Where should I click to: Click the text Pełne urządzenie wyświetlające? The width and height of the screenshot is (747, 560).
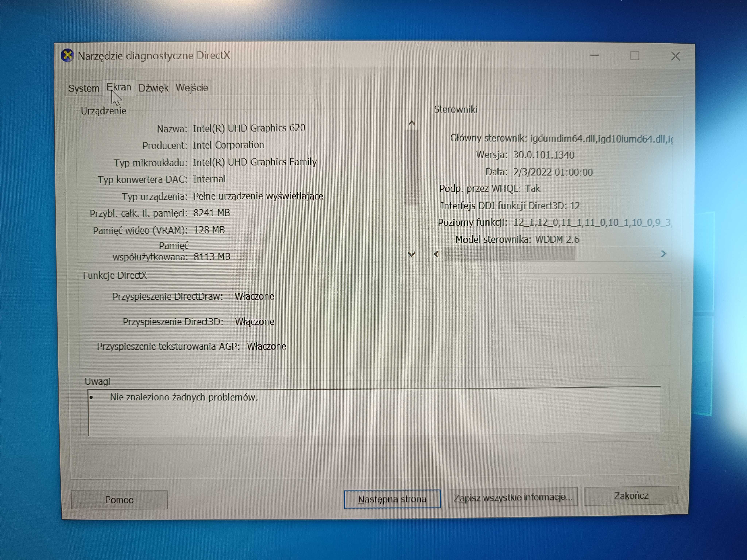pos(258,196)
